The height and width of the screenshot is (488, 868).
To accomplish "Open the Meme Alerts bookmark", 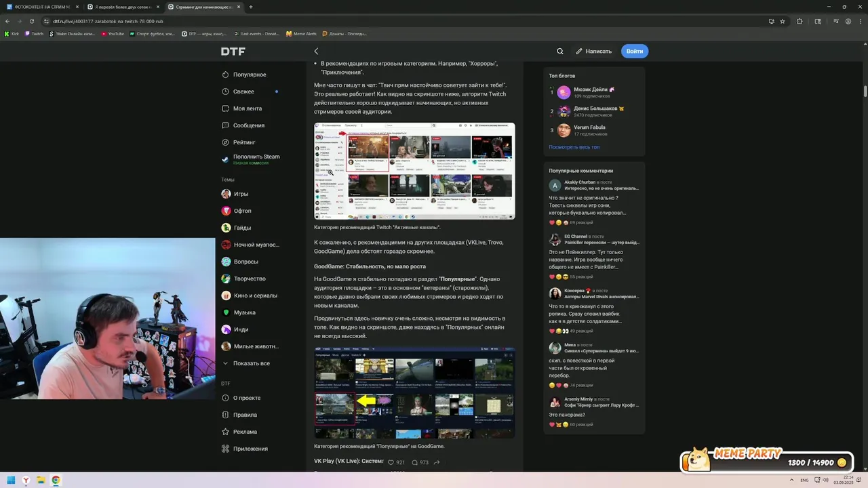I will point(301,33).
